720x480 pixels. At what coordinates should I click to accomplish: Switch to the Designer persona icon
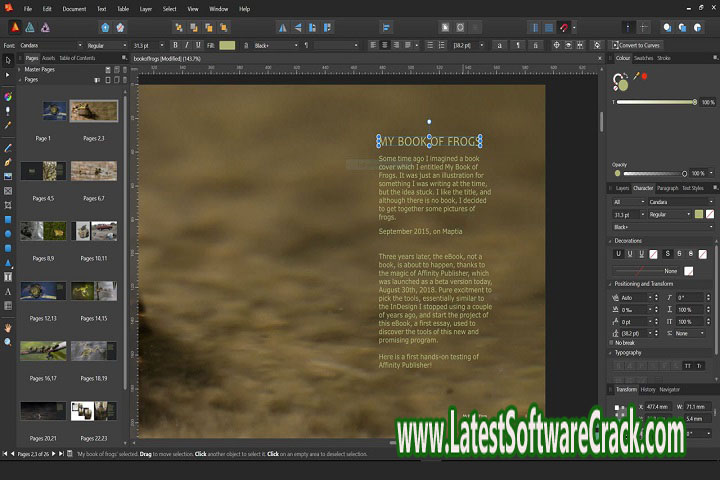click(30, 28)
